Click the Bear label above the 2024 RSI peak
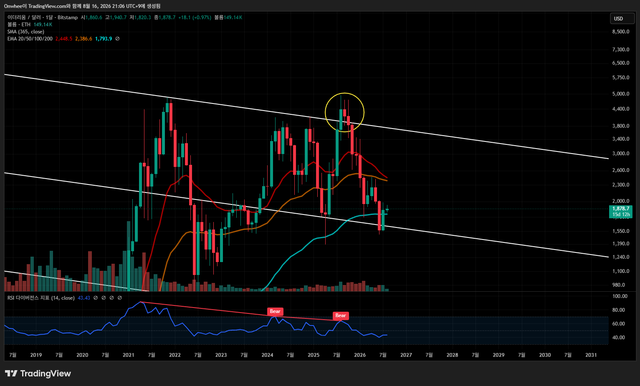Viewport: 640px width, 386px height. (275, 311)
